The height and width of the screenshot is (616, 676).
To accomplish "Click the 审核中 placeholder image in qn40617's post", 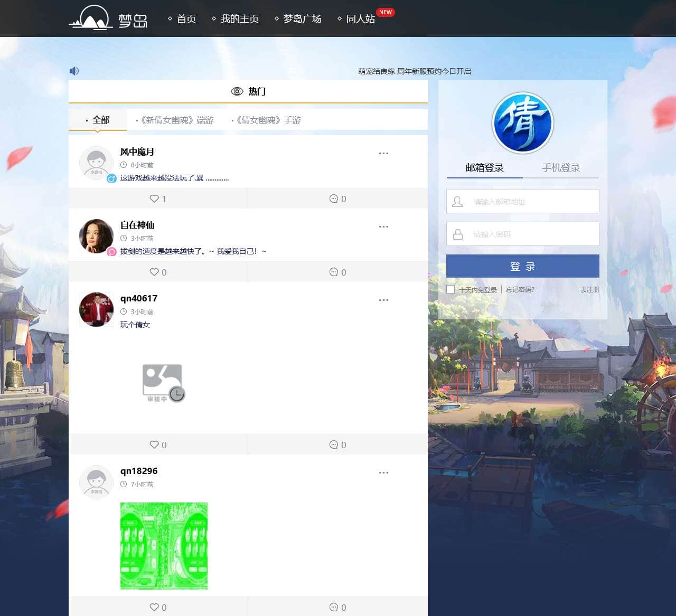I will click(164, 383).
